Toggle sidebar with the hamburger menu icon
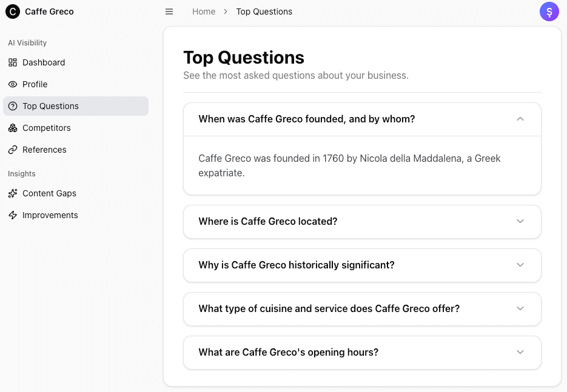 (x=169, y=12)
